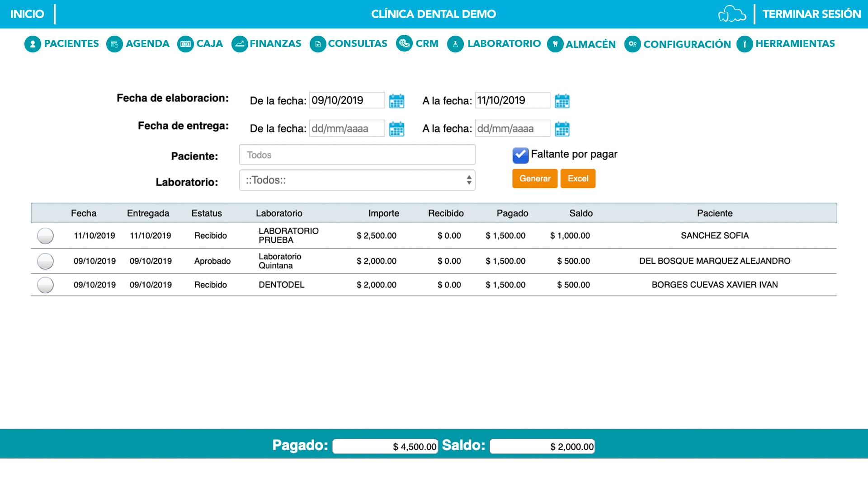Select radio button for BORGES CUEVAS row
The height and width of the screenshot is (488, 868).
[x=45, y=285]
